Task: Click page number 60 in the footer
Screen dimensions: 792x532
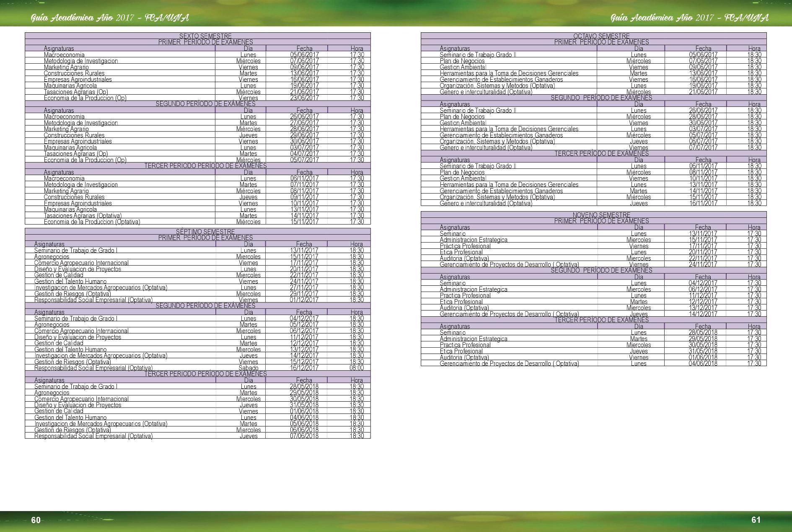Action: tap(36, 520)
